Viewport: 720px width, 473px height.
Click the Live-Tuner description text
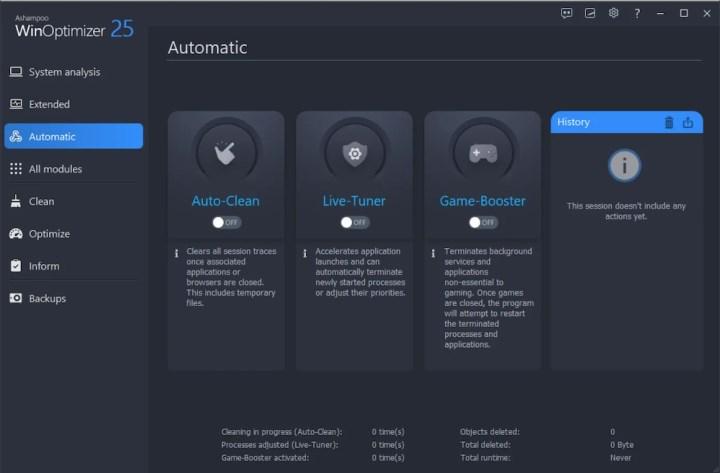[x=360, y=272]
